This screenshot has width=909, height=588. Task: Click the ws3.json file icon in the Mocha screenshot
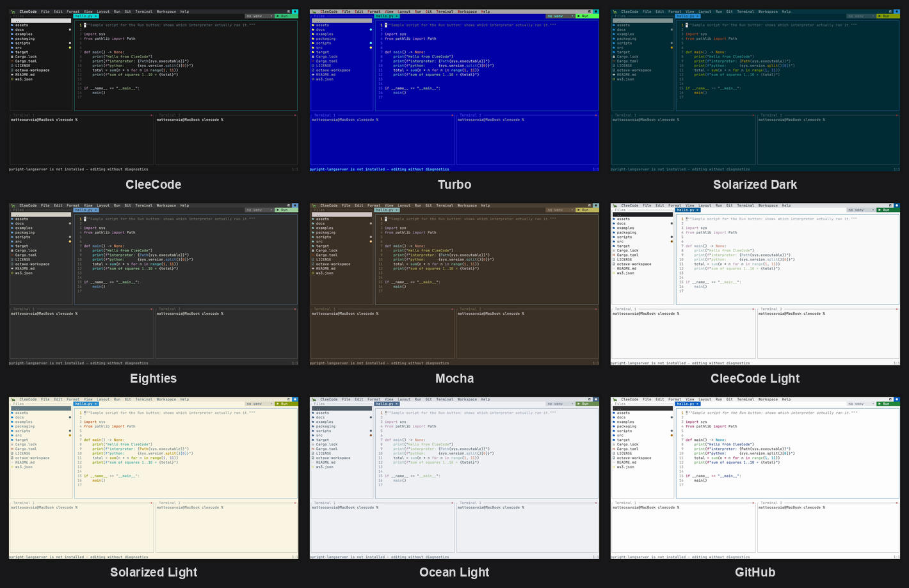(313, 273)
